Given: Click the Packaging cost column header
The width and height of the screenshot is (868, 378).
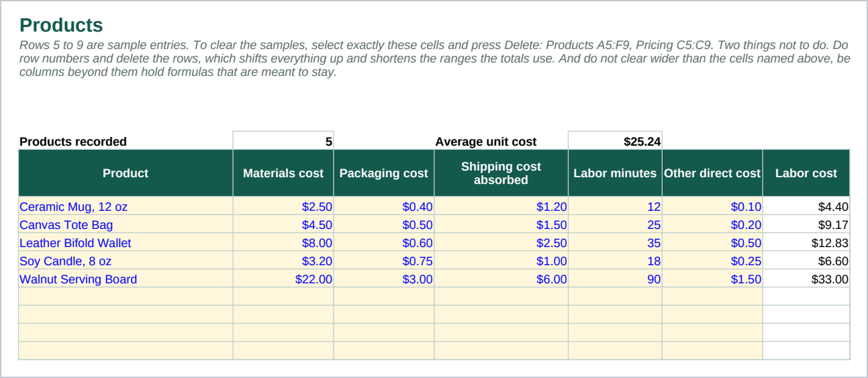Looking at the screenshot, I should [x=384, y=173].
